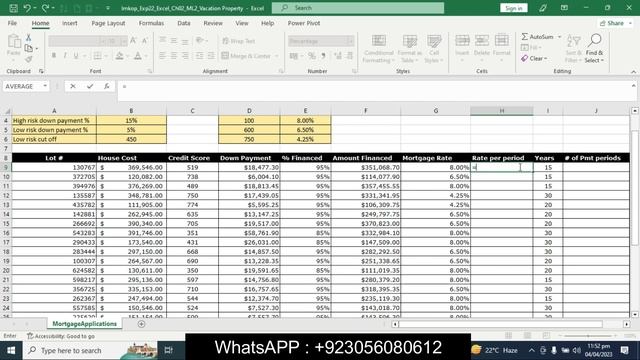
Task: Open the Ribbon Display Options icon
Action: point(564,8)
